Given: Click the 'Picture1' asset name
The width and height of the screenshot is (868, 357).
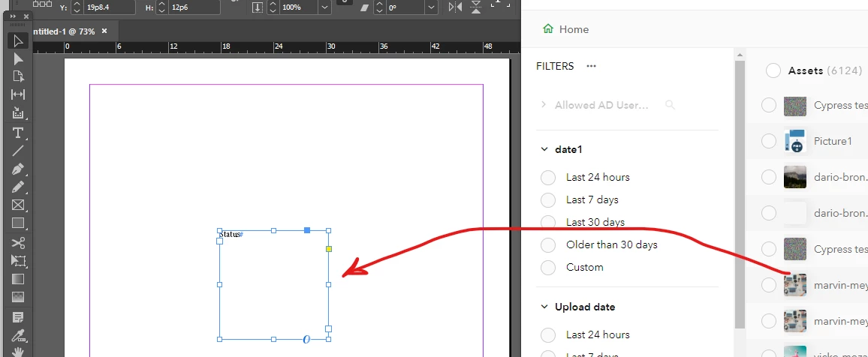Looking at the screenshot, I should [x=833, y=141].
